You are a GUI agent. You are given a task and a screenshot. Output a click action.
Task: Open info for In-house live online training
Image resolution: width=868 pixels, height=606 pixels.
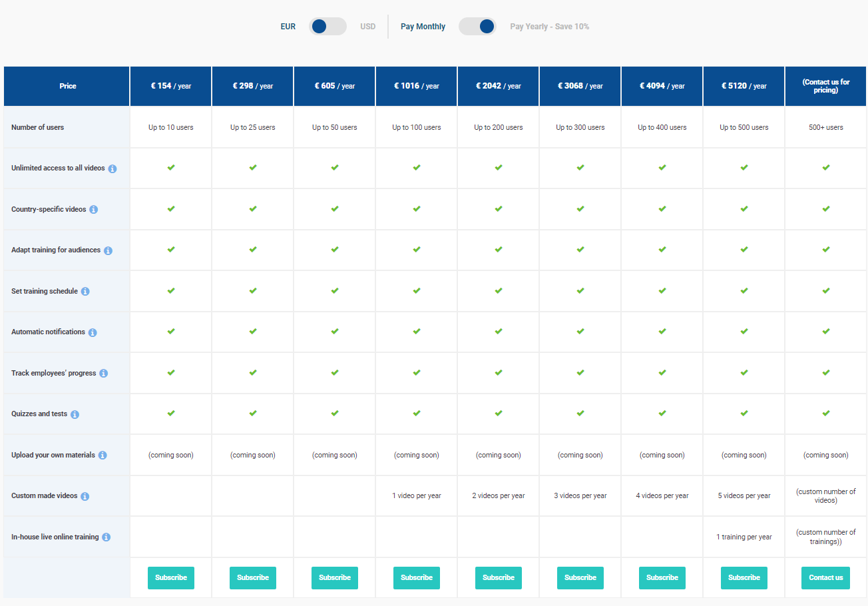point(106,537)
